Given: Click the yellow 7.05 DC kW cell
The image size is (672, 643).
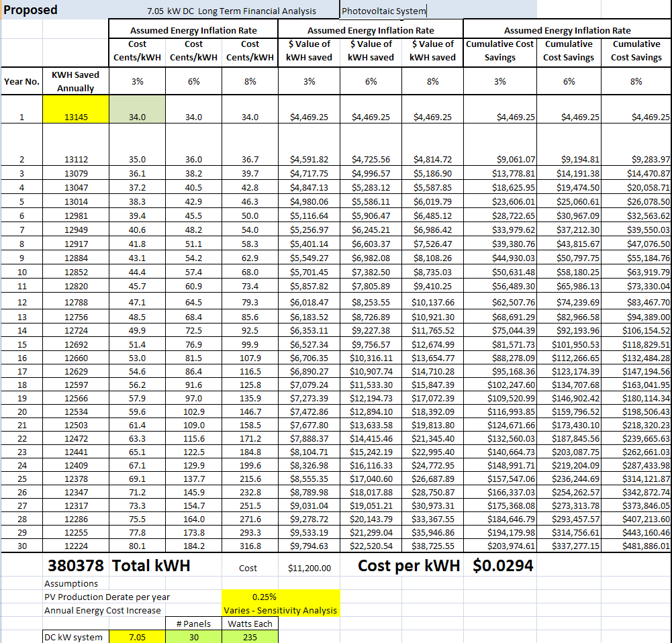Looking at the screenshot, I should tap(137, 637).
